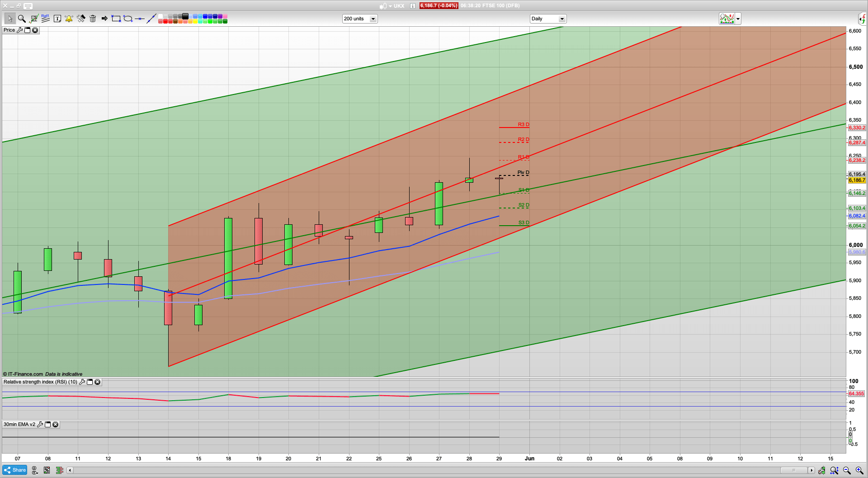Open the 200 units dropdown
This screenshot has width=868, height=478.
pyautogui.click(x=373, y=19)
